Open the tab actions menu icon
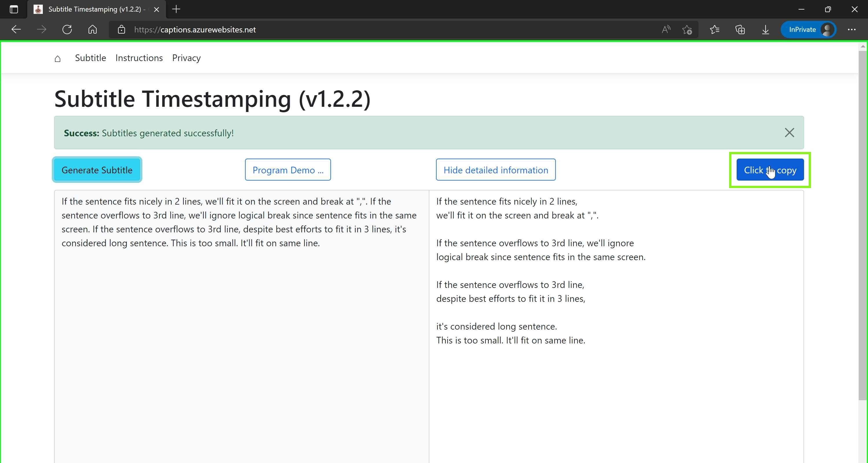Screen dimensions: 868x463 pyautogui.click(x=14, y=9)
